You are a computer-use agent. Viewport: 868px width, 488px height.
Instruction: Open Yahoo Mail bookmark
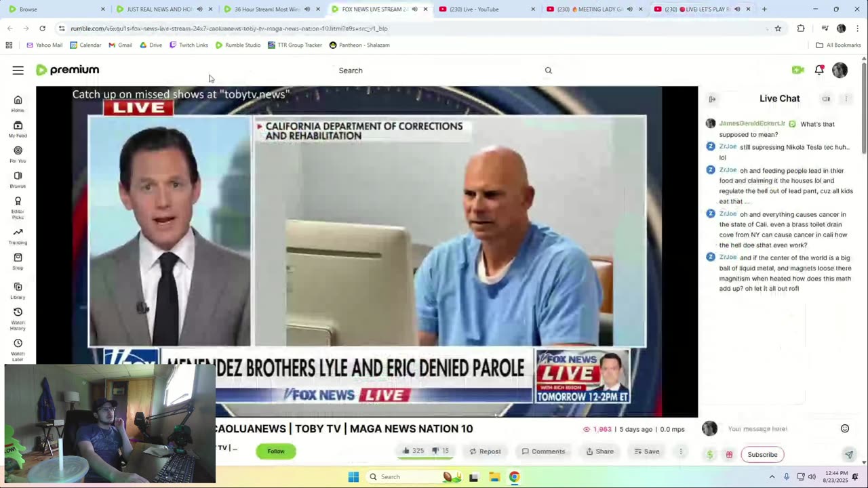44,45
